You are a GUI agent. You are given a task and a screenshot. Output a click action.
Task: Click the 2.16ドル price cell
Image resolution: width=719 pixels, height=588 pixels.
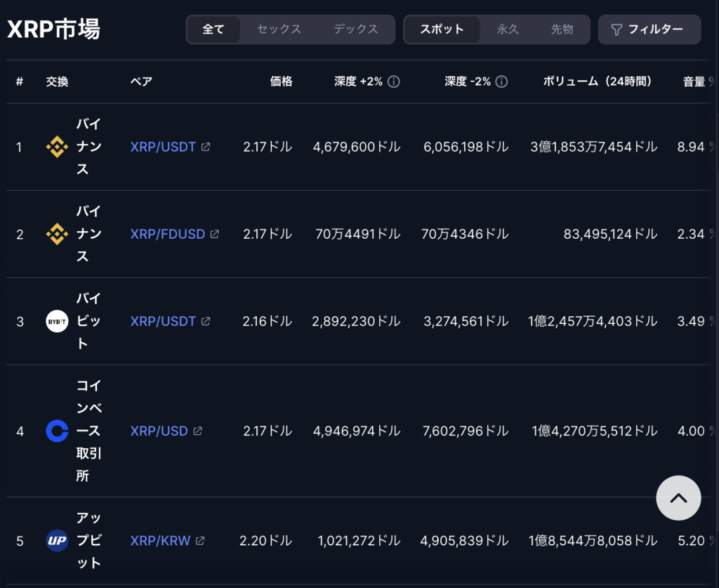(268, 321)
